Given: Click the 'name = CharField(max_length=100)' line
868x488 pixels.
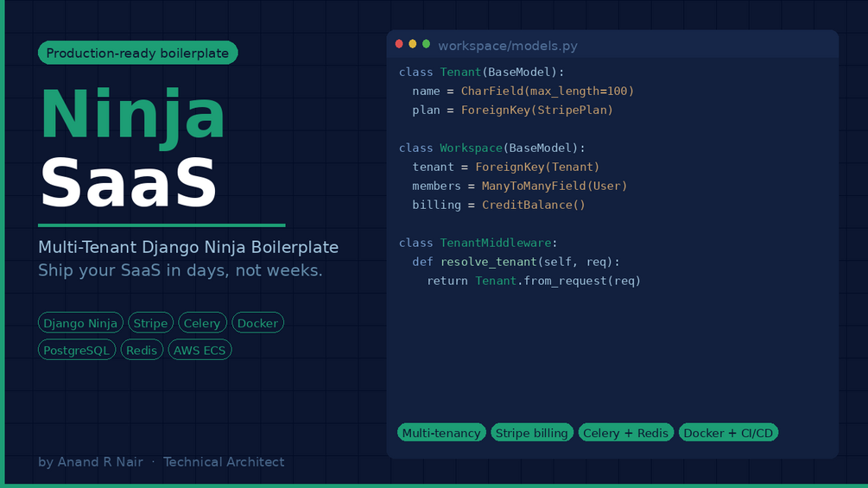Looking at the screenshot, I should tap(523, 92).
